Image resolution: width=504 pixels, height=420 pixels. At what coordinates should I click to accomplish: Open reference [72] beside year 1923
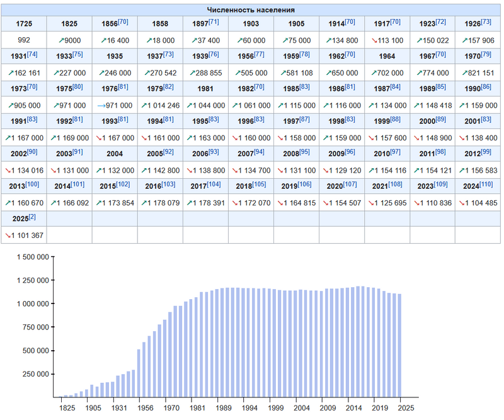click(440, 23)
